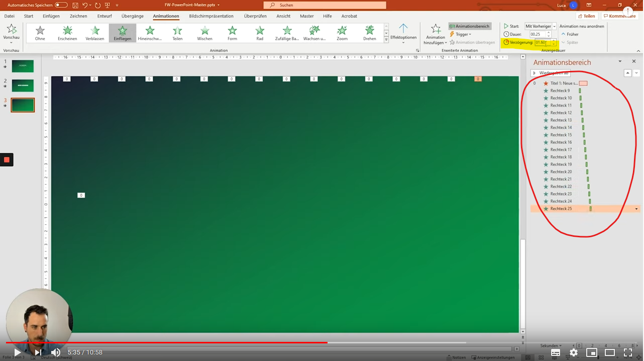Expand the animation gallery more arrow
This screenshot has width=644, height=361.
(x=386, y=39)
